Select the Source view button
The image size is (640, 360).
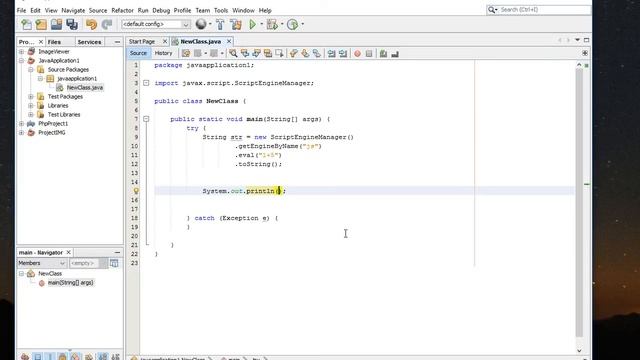(x=138, y=53)
